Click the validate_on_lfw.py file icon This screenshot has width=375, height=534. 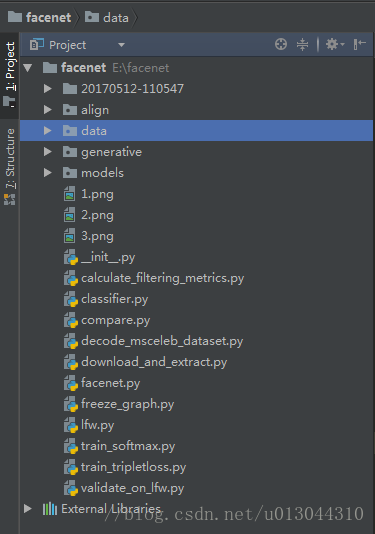(x=71, y=488)
